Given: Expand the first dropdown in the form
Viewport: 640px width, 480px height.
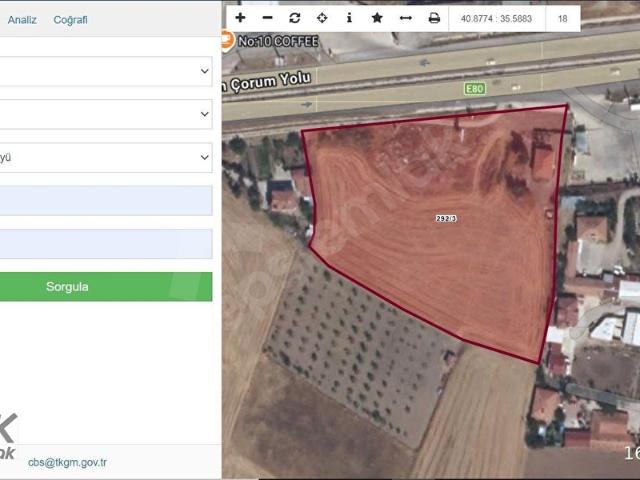Looking at the screenshot, I should point(106,71).
